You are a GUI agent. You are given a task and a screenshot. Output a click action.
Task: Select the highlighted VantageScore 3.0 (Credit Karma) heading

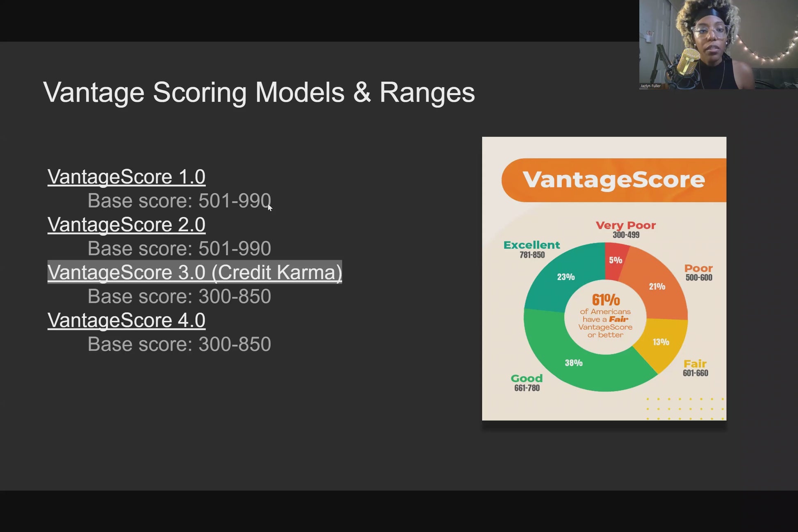195,272
